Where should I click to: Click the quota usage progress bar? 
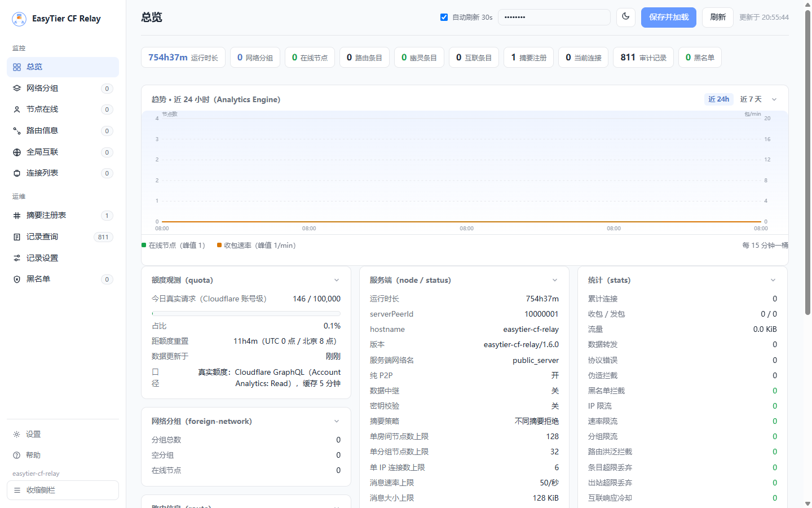tap(246, 313)
